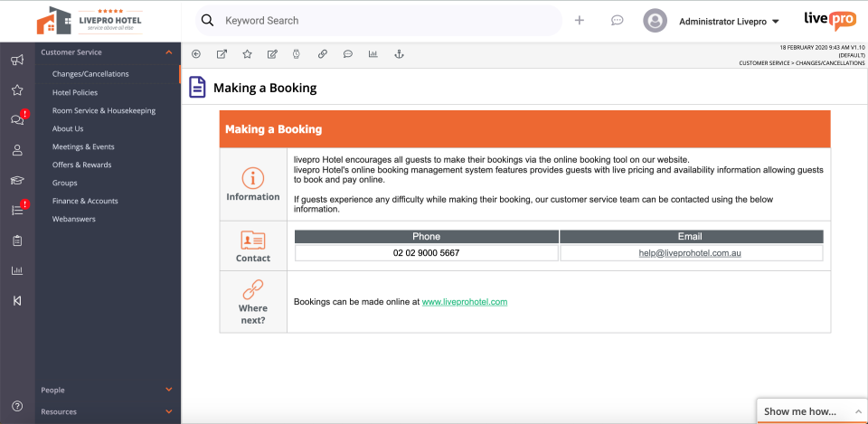Click the user avatar icon

tap(655, 21)
